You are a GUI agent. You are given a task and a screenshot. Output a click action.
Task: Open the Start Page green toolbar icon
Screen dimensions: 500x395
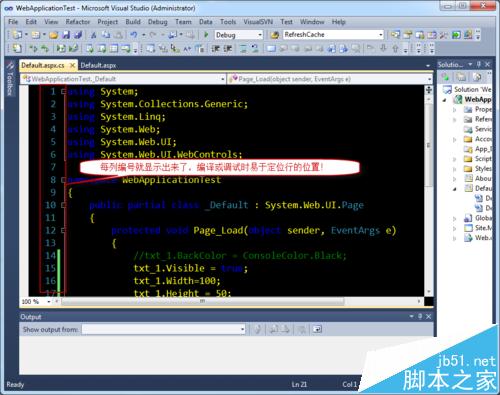point(456,35)
